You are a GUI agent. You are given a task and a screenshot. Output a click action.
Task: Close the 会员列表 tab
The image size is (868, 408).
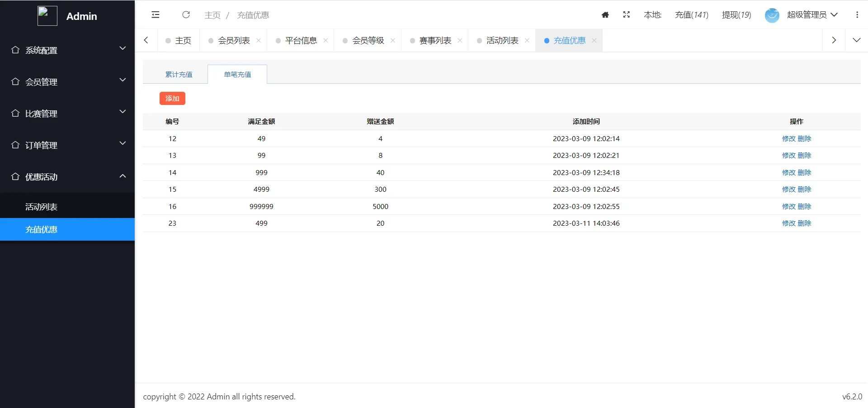259,41
